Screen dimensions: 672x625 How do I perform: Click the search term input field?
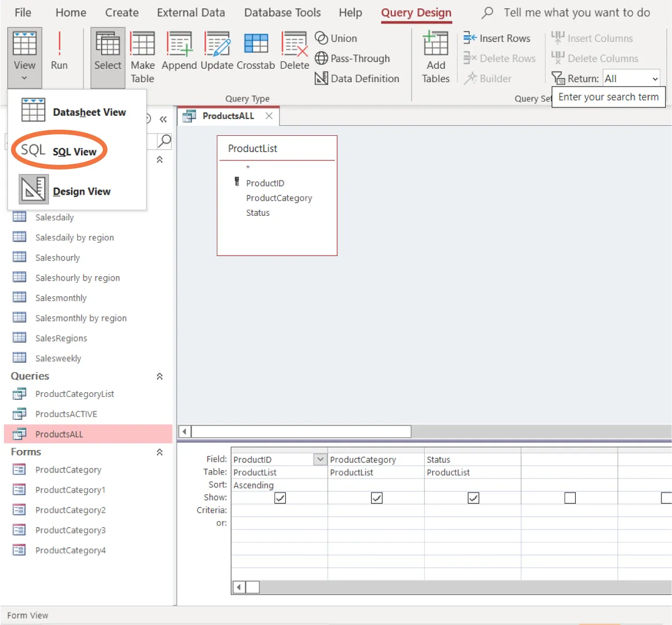tap(608, 97)
